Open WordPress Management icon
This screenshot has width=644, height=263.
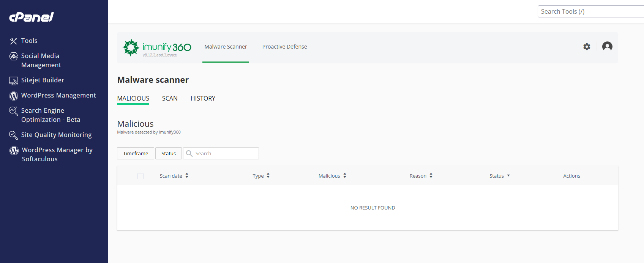click(x=14, y=96)
